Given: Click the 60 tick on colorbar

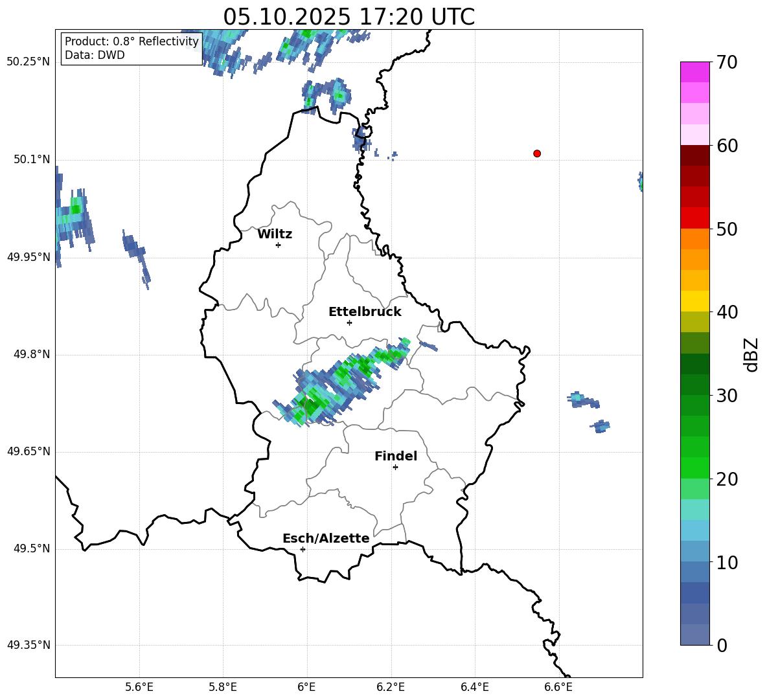Looking at the screenshot, I should pos(727,146).
